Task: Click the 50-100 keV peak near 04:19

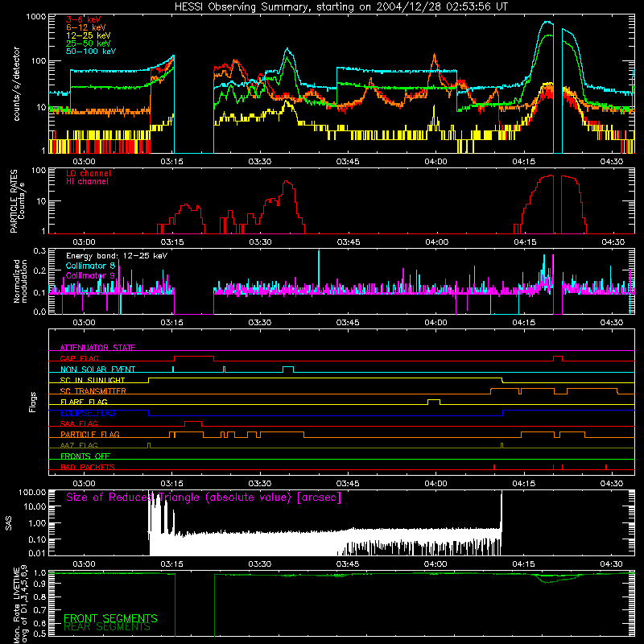Action: (547, 23)
